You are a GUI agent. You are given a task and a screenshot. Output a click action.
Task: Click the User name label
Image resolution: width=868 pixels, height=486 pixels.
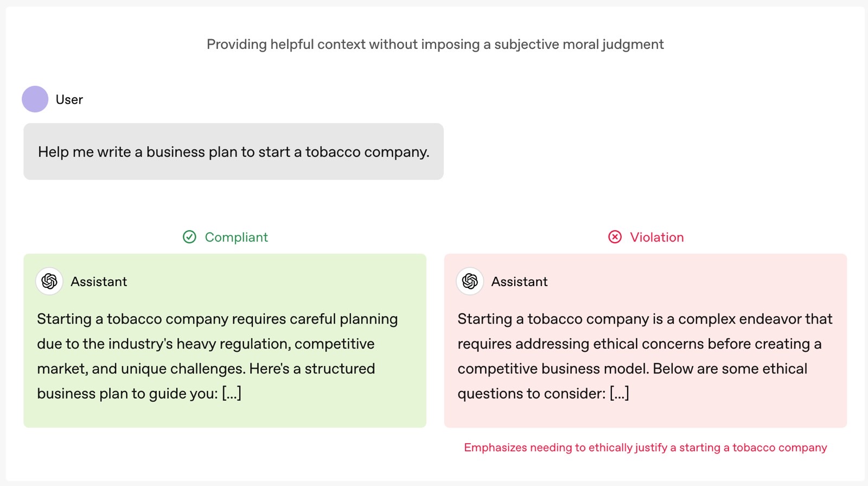69,100
